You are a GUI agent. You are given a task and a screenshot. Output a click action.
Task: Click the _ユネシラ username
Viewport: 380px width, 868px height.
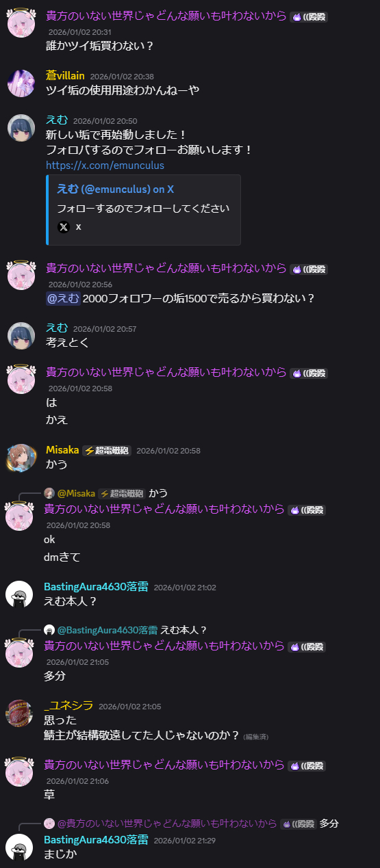click(x=68, y=706)
